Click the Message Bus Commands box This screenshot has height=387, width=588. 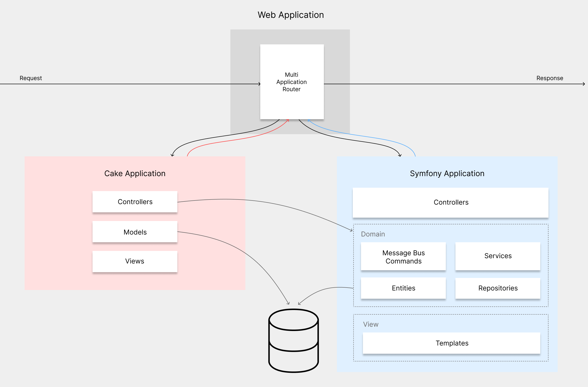point(403,256)
